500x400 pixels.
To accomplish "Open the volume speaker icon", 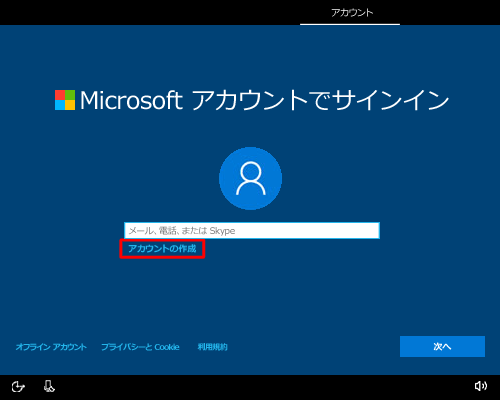I will pos(481,386).
